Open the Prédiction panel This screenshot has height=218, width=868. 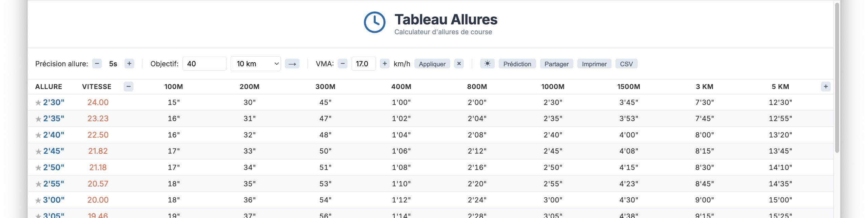pyautogui.click(x=517, y=64)
